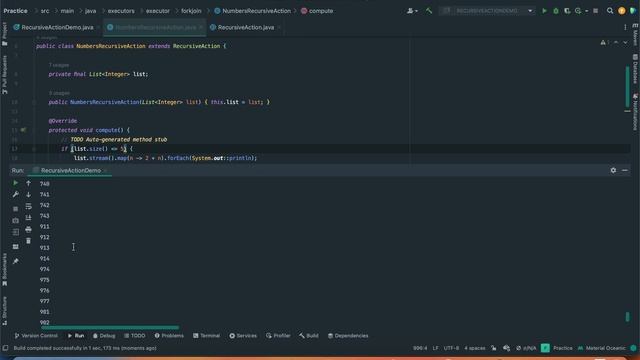Image resolution: width=640 pixels, height=360 pixels.
Task: Dump threads with the camera icon
Action: pyautogui.click(x=16, y=220)
